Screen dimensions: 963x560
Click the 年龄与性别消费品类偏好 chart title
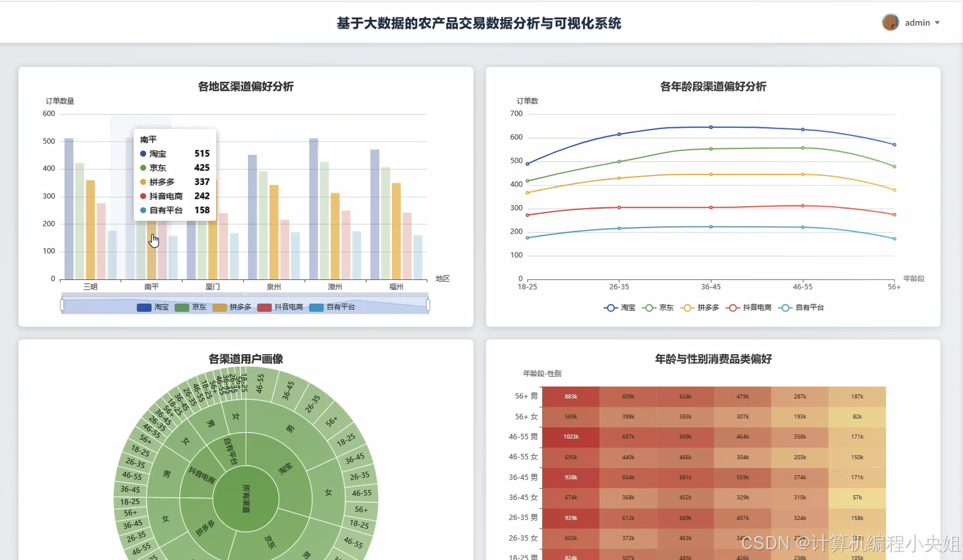[x=713, y=359]
